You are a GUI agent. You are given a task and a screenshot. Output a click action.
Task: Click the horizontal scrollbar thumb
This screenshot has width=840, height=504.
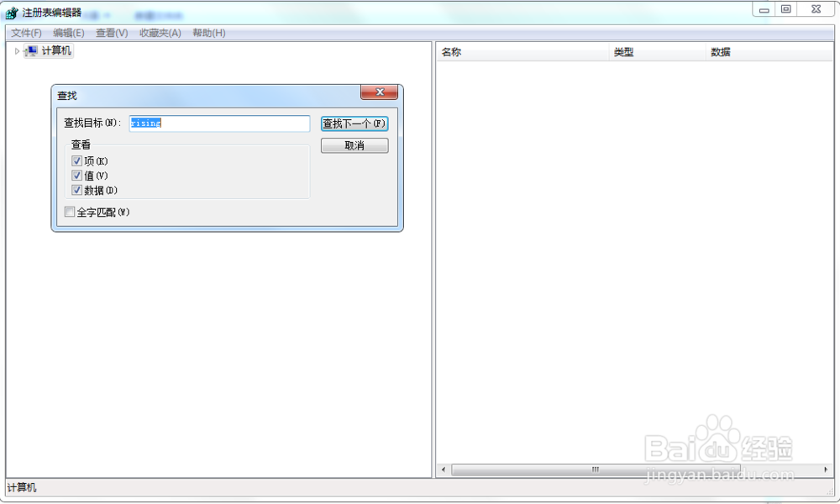(x=596, y=470)
